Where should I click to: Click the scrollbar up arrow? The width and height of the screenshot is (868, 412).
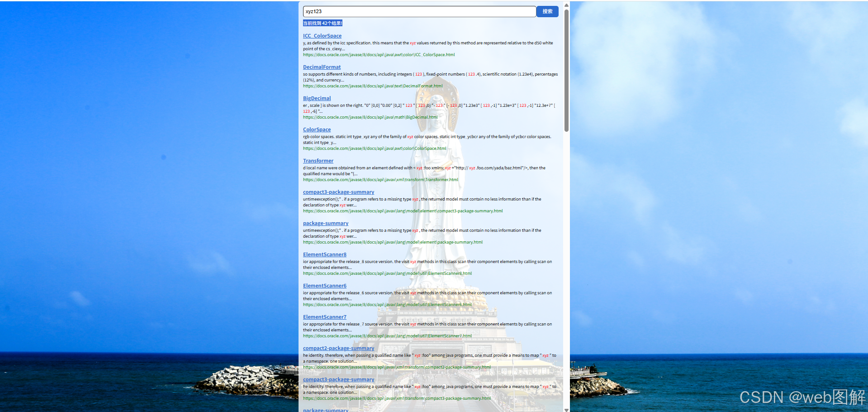coord(566,5)
